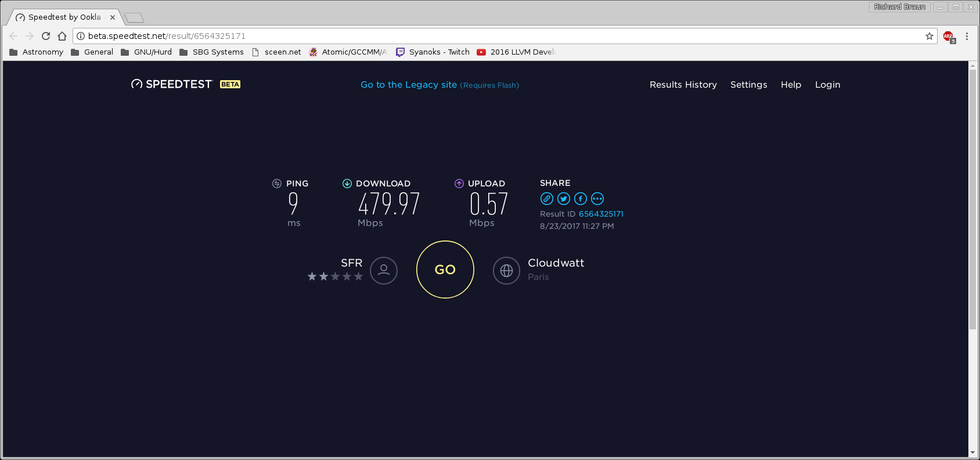Copy result link via share link icon
Image resolution: width=980 pixels, height=460 pixels.
click(547, 199)
